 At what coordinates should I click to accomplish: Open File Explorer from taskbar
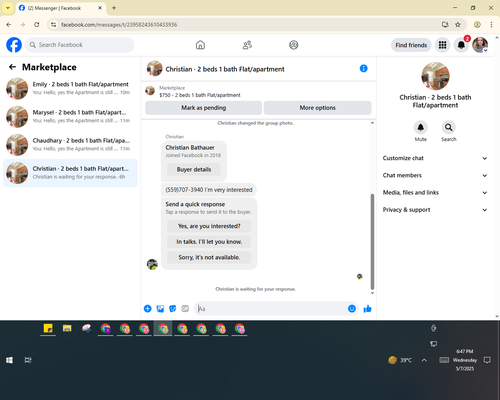point(67,329)
